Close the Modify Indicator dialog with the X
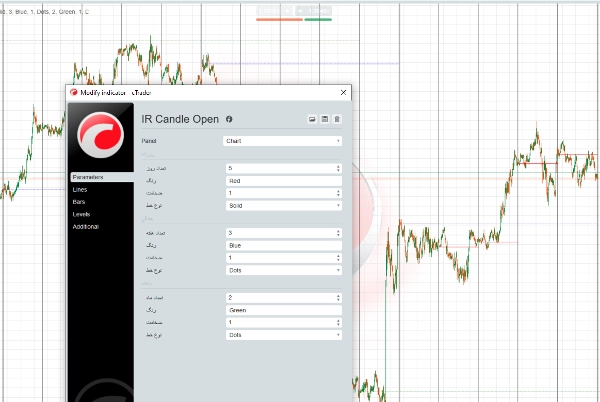Screen dimensions: 600x402 click(x=343, y=93)
